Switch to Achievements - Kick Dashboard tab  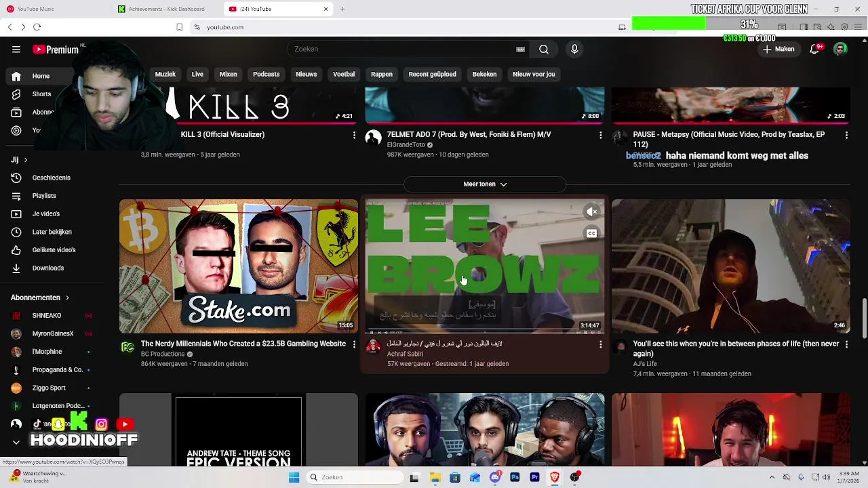[x=166, y=9]
